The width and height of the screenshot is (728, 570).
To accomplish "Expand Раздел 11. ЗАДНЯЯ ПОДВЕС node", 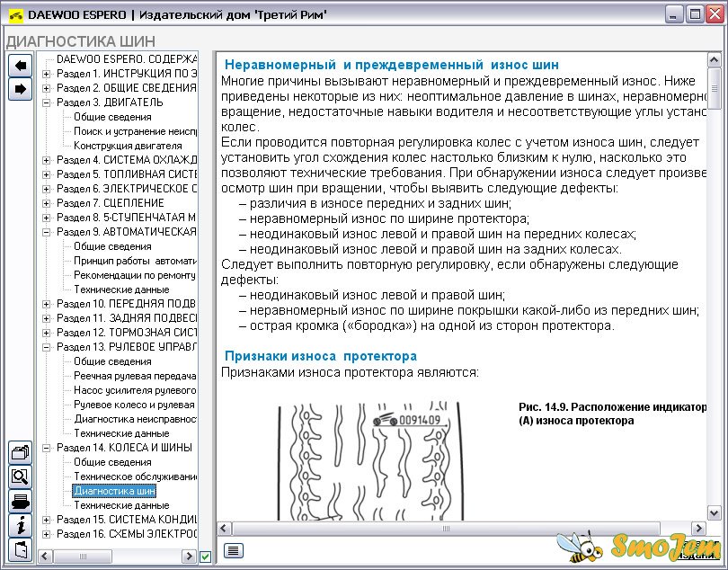I will tap(46, 318).
